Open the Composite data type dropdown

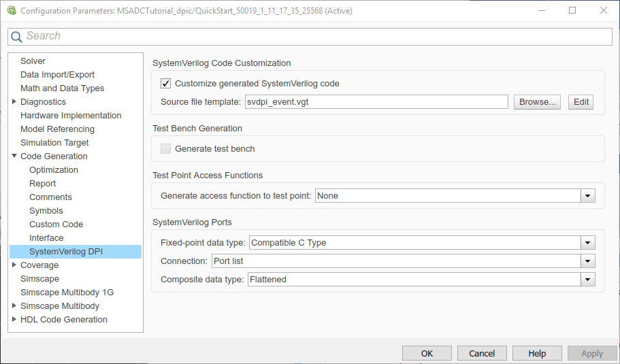588,280
